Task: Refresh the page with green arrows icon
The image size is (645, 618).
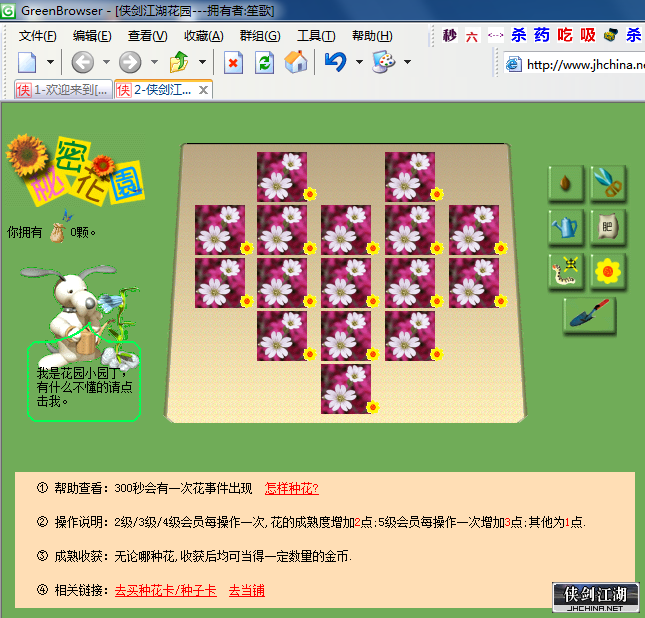Action: tap(264, 63)
